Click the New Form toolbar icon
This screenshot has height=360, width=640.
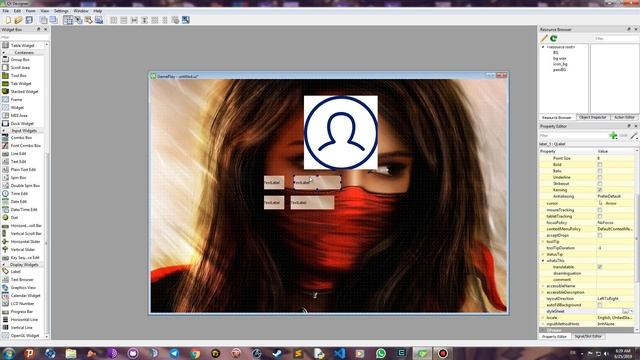pyautogui.click(x=8, y=20)
